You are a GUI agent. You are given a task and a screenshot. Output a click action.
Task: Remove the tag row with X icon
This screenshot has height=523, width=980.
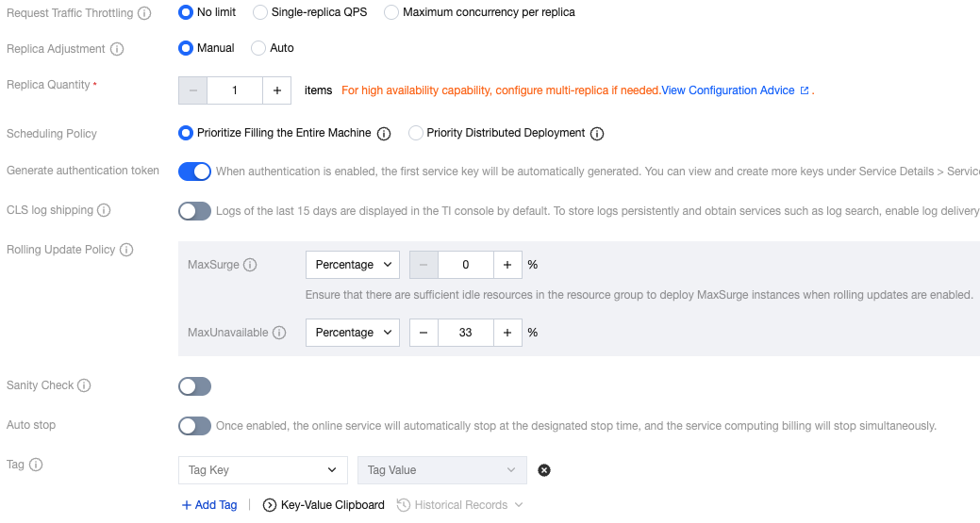[x=544, y=470]
